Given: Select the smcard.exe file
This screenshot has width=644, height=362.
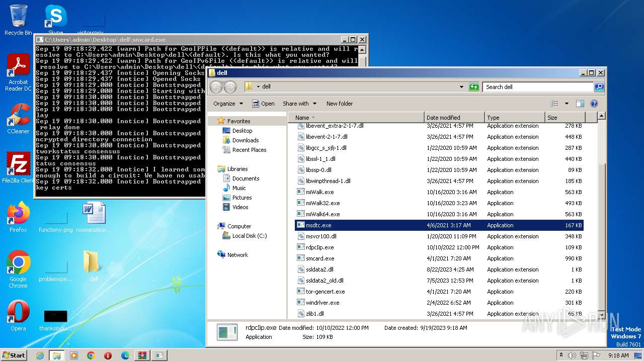Looking at the screenshot, I should [320, 258].
